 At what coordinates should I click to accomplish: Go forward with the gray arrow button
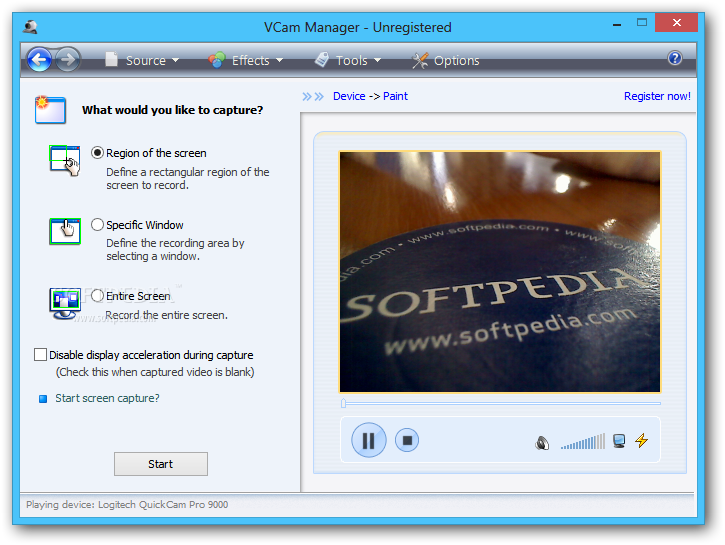(x=68, y=60)
